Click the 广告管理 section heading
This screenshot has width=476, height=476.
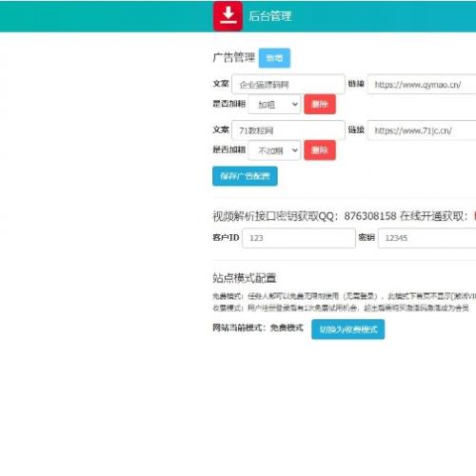click(234, 57)
